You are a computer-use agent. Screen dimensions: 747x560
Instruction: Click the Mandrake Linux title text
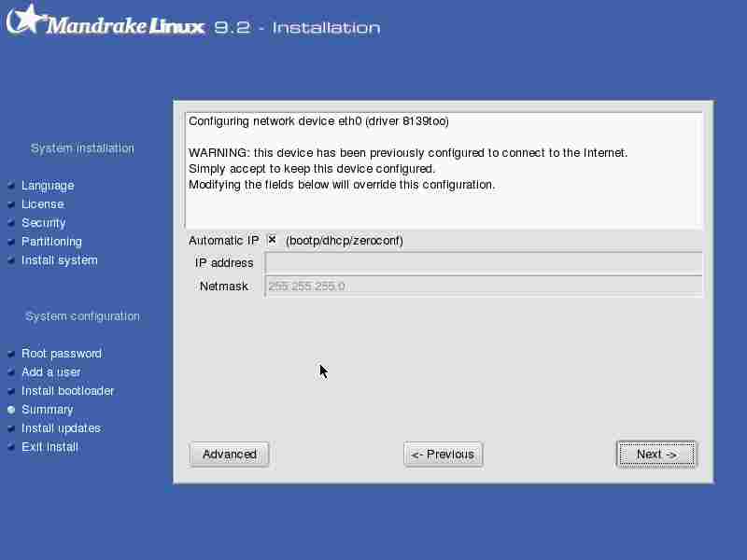tap(126, 25)
